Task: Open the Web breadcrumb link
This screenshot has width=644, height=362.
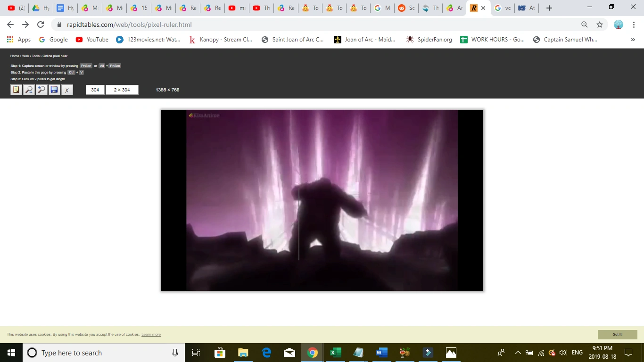Action: [25, 56]
